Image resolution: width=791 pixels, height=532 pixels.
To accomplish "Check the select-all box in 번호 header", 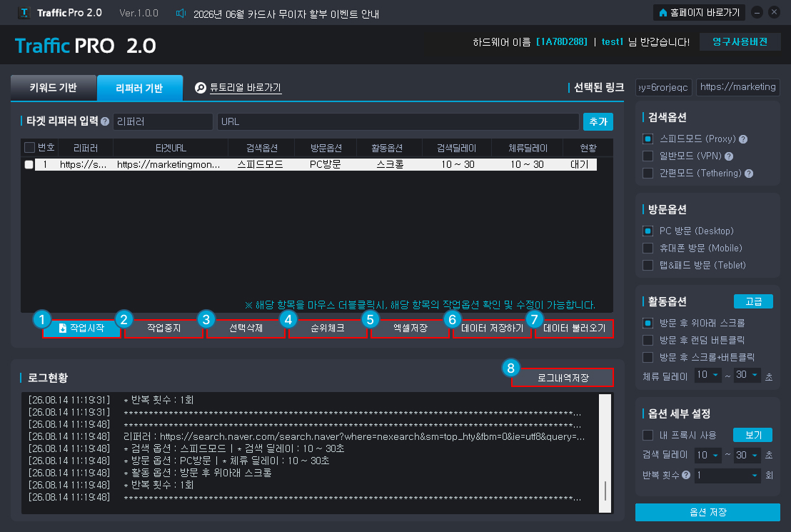I will (29, 147).
